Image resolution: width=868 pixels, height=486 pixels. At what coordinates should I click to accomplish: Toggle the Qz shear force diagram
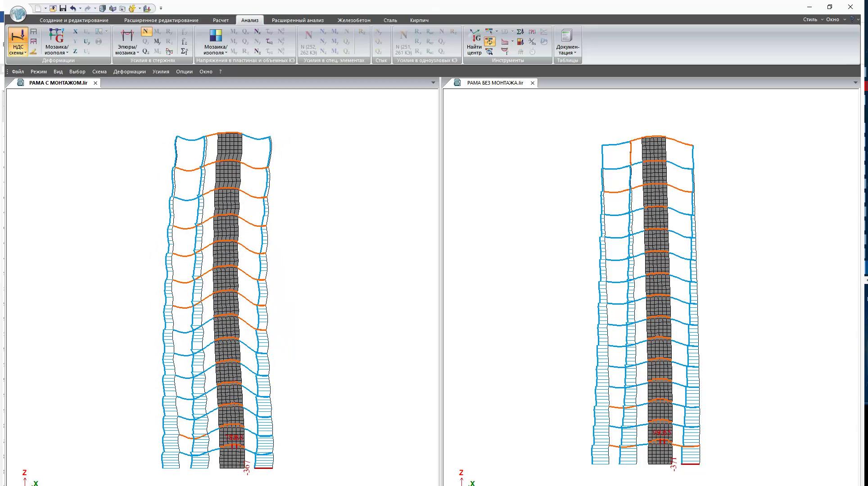(145, 51)
